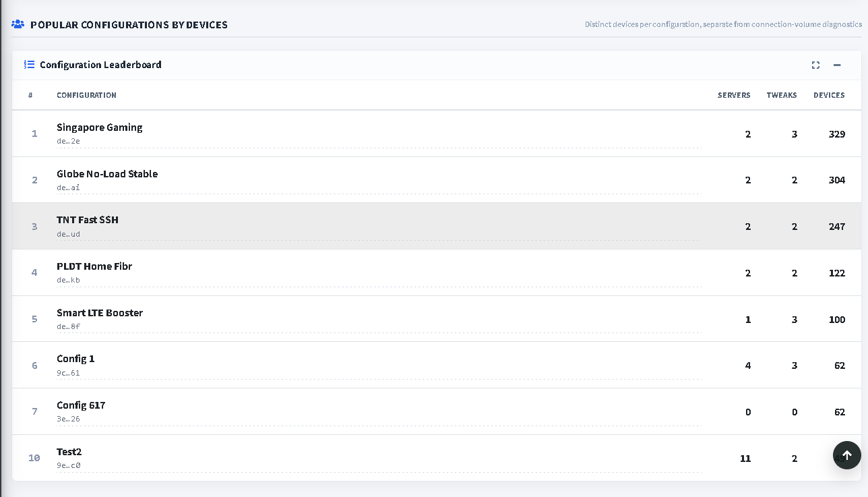Open the Config 617 entry
The width and height of the screenshot is (868, 497).
[x=81, y=405]
